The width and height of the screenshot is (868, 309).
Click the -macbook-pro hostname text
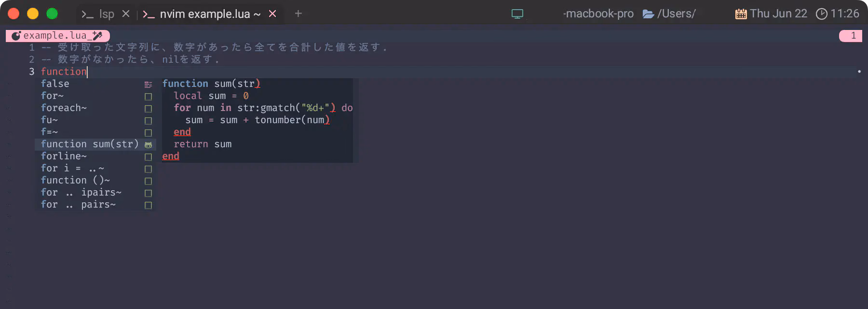point(598,14)
